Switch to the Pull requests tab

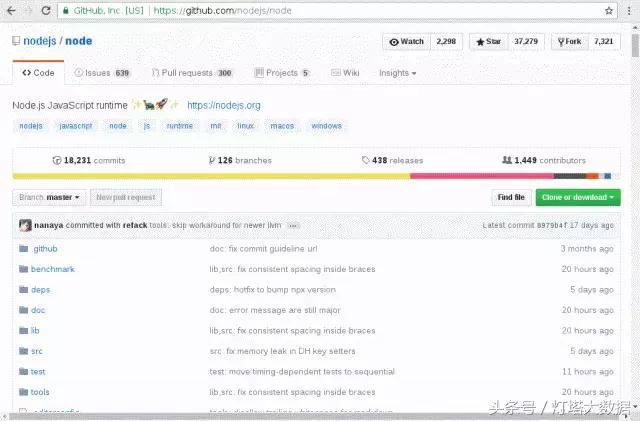click(x=192, y=73)
